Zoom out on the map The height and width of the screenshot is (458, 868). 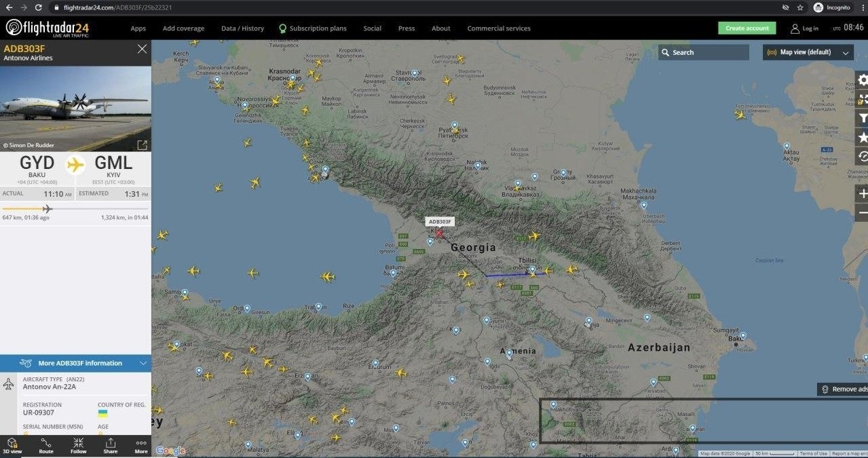pos(863,212)
